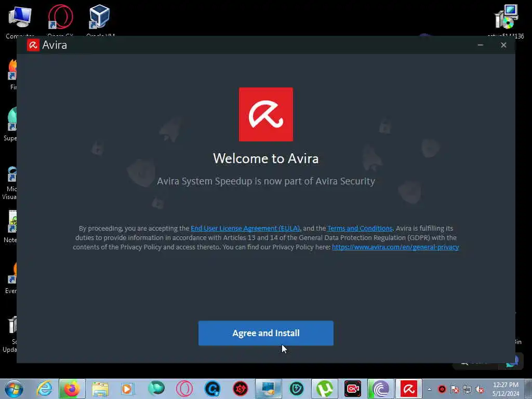
Task: Select the Avira taskbar icon
Action: pos(409,389)
